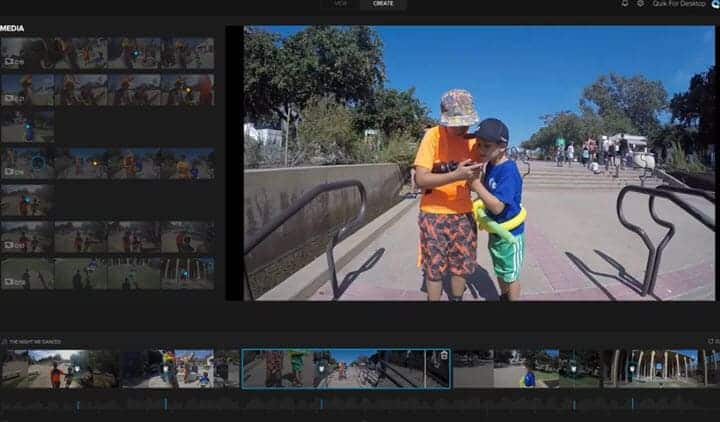This screenshot has height=422, width=720.
Task: Click the Quik For Desktop label
Action: [678, 4]
